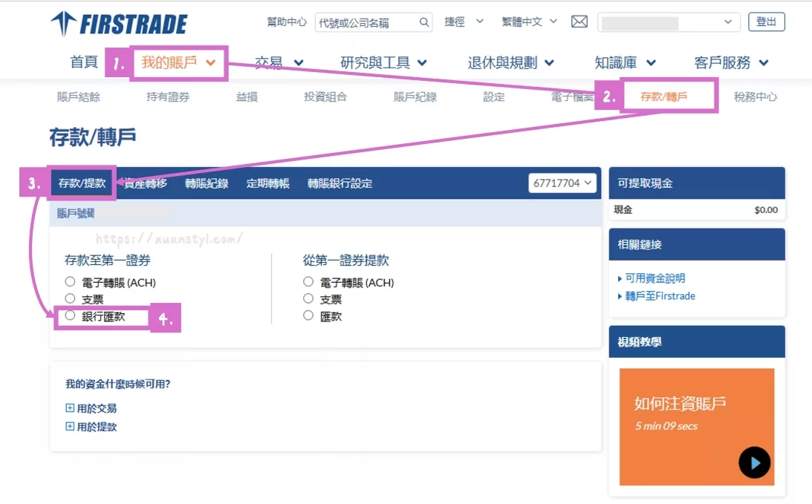Select deposit 電子轉賬 (ACH) radio button

pos(70,281)
